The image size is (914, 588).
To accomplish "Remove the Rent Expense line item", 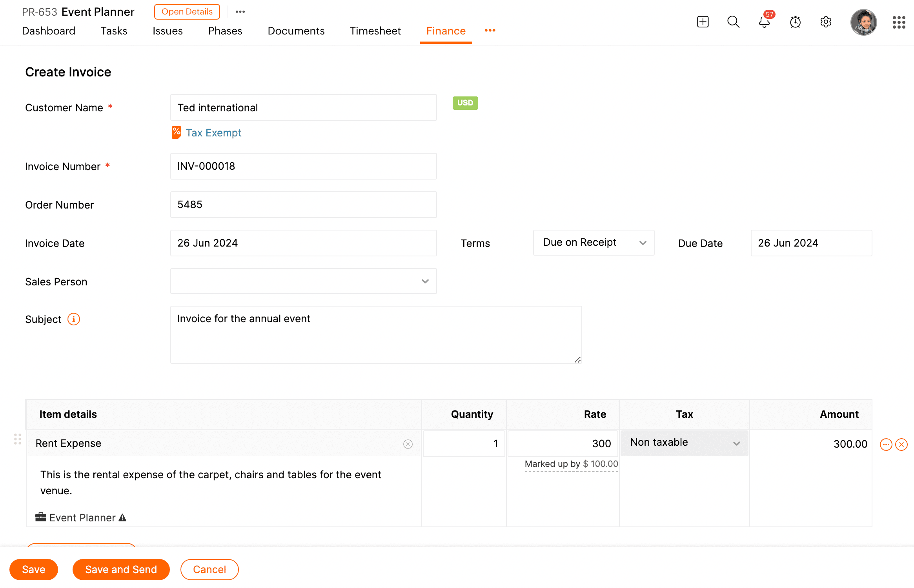I will [901, 444].
